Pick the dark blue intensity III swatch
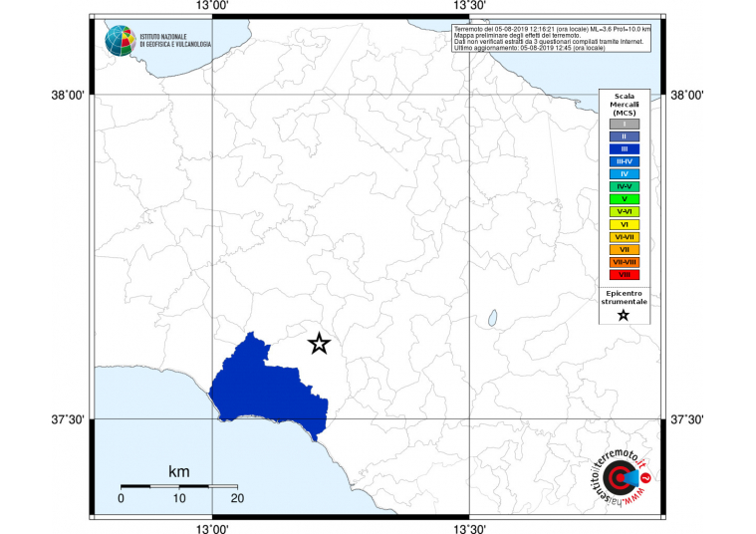Viewport: 756px width, 534px height. (624, 148)
